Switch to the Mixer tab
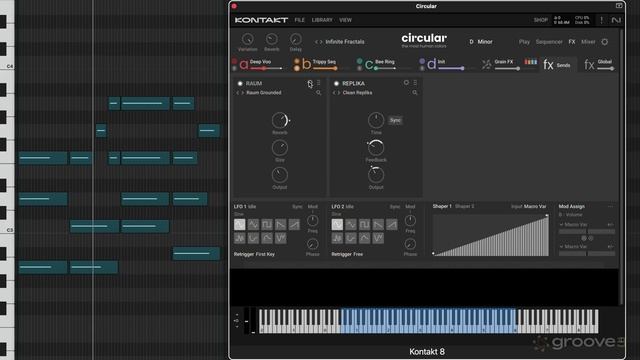The height and width of the screenshot is (360, 640). [588, 42]
